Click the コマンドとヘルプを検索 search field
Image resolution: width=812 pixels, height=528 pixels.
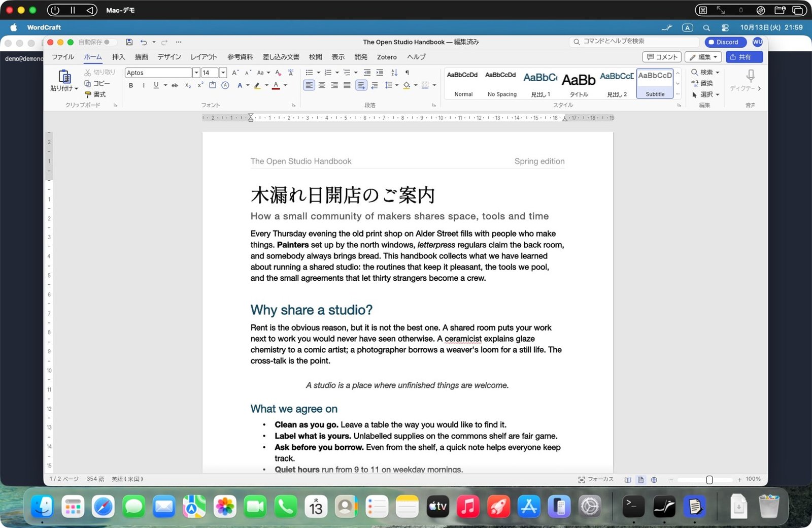[x=634, y=42]
